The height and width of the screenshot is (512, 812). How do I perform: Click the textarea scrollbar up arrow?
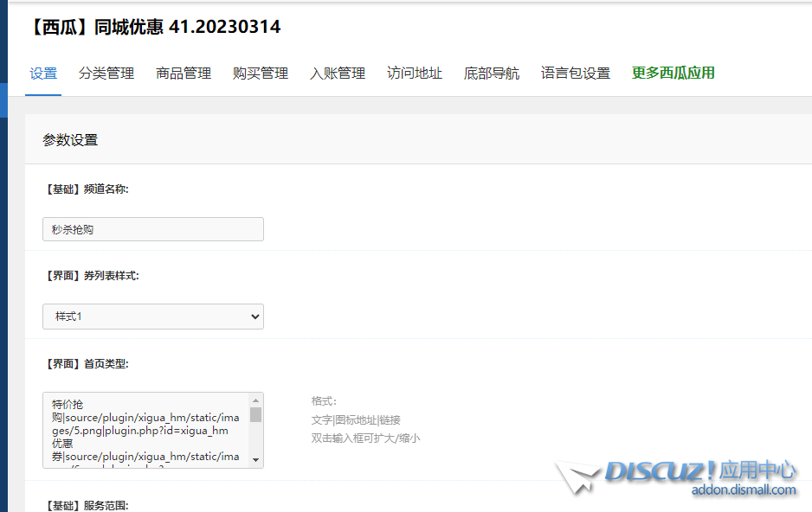256,400
